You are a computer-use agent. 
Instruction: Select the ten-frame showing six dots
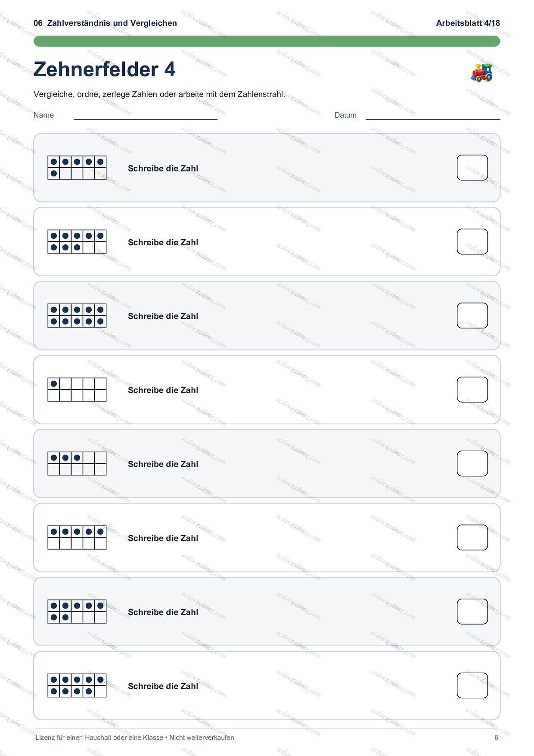pos(77,168)
